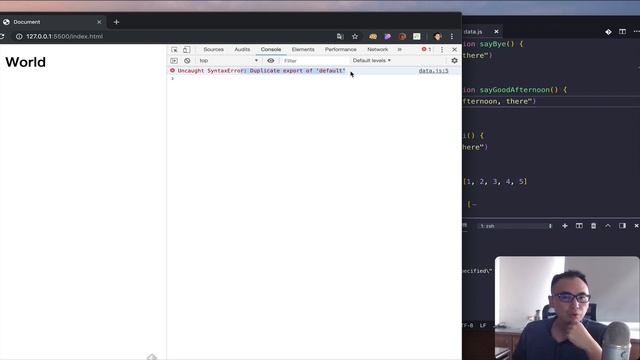
Task: Click the LF line ending status item
Action: pyautogui.click(x=483, y=325)
